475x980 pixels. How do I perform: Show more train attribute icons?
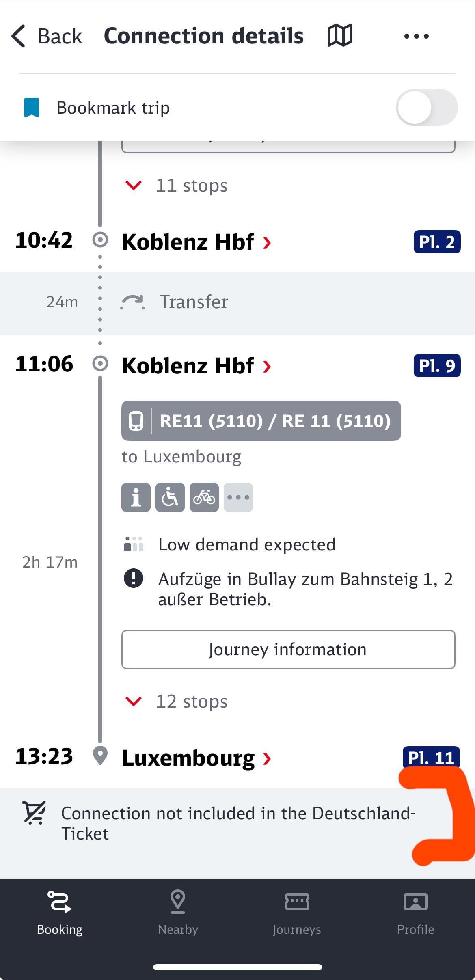[x=238, y=497]
